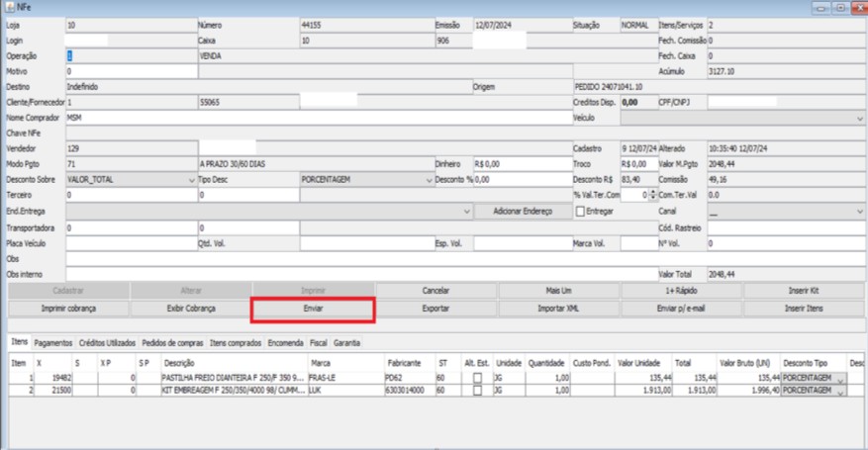Click Enviar p/ e-mail button
The height and width of the screenshot is (450, 868).
[x=681, y=309]
